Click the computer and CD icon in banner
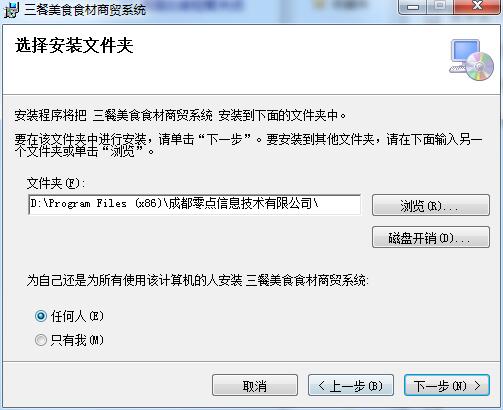The width and height of the screenshot is (503, 410). (x=472, y=60)
